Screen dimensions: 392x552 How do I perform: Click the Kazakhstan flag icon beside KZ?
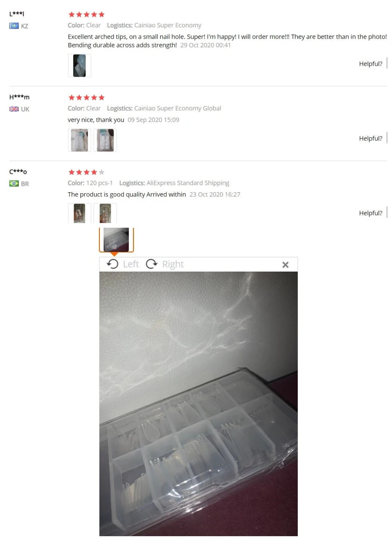tap(14, 26)
